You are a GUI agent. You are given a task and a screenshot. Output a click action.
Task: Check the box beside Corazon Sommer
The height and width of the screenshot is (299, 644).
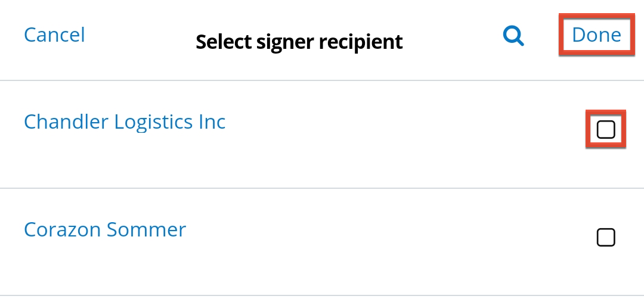click(606, 237)
